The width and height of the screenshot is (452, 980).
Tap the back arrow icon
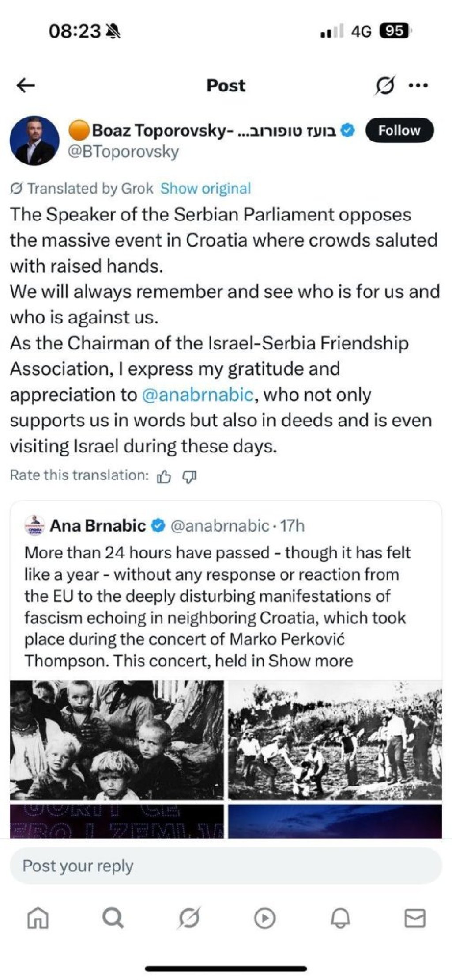point(26,86)
